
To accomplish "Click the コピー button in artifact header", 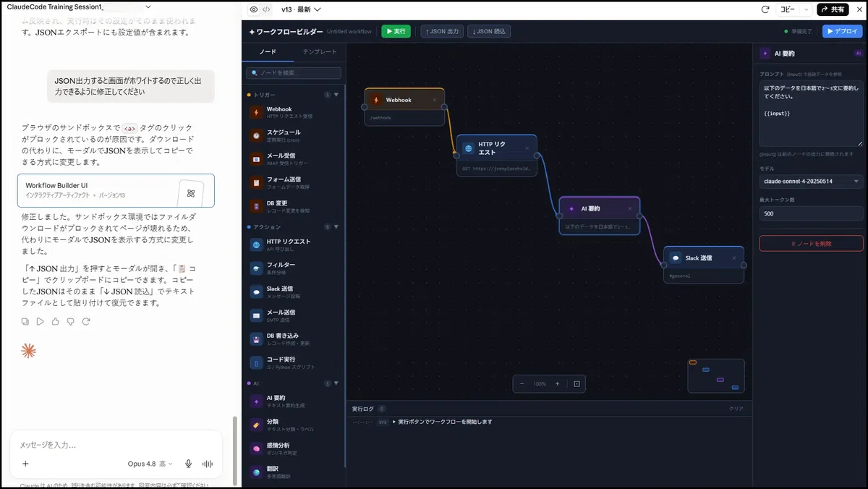I will coord(786,9).
